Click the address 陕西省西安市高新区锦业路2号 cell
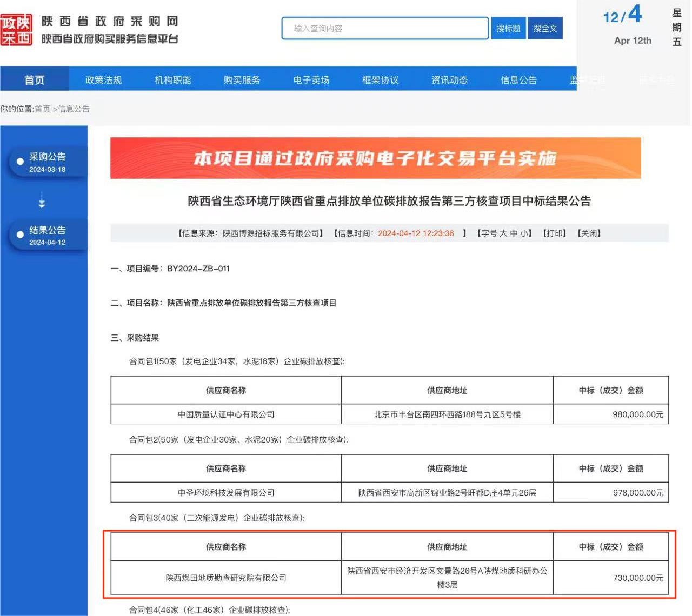Image resolution: width=692 pixels, height=616 pixels. coord(447,492)
